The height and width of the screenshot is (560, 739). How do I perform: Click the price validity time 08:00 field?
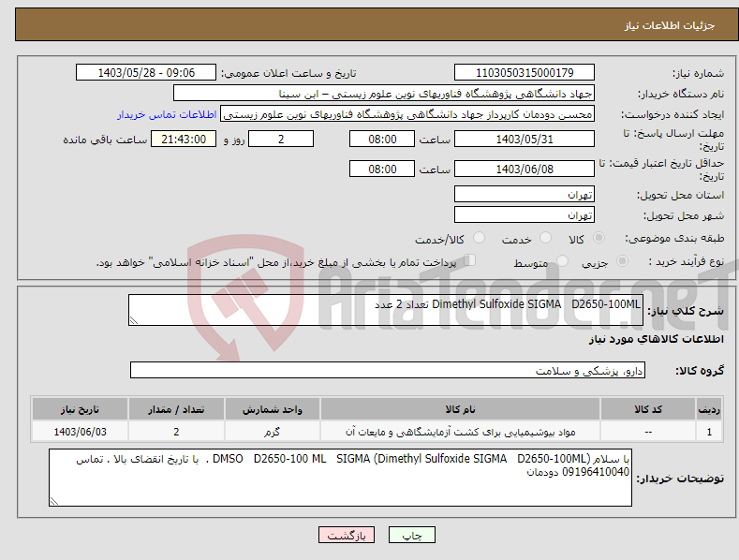click(x=382, y=169)
